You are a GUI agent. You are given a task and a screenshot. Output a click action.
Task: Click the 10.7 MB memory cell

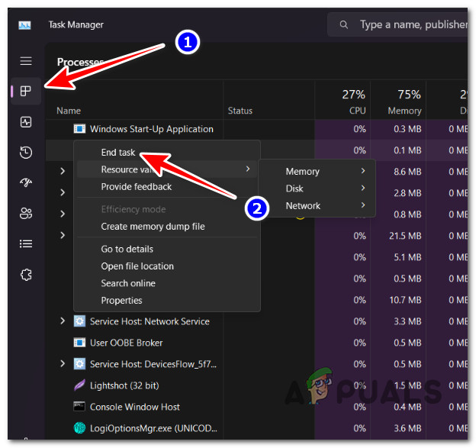click(x=405, y=300)
